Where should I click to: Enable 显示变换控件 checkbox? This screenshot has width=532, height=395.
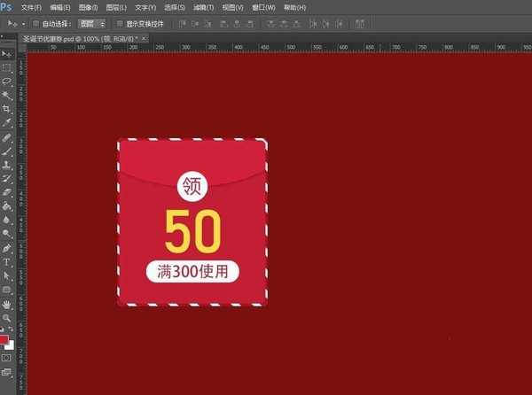[x=120, y=24]
